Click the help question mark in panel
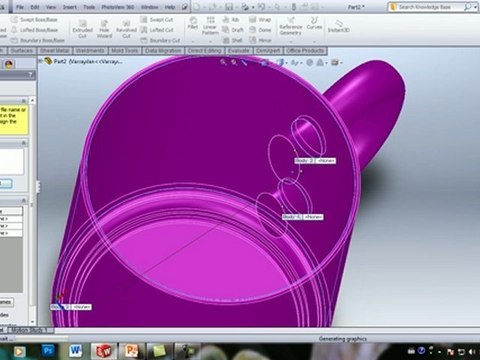The image size is (480, 360). click(x=31, y=75)
